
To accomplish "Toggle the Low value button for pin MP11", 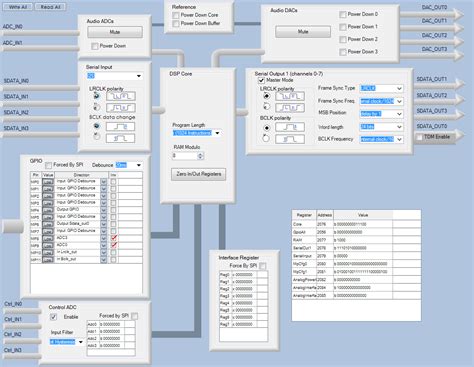I will click(x=48, y=260).
